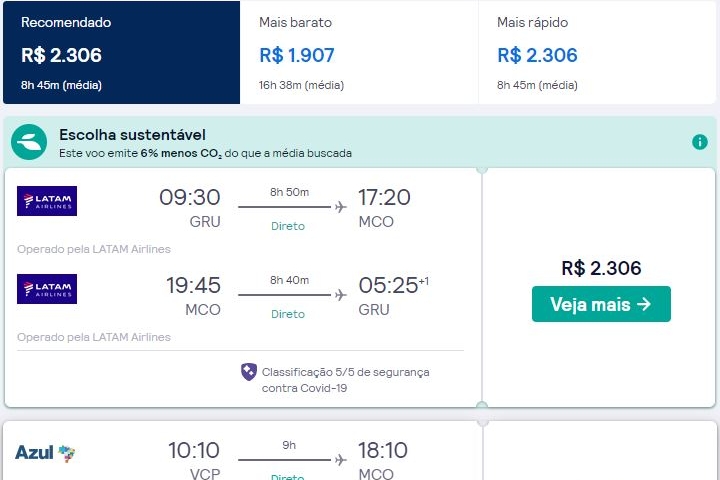
Task: Click the info icon in sustainable banner
Action: pyautogui.click(x=700, y=142)
